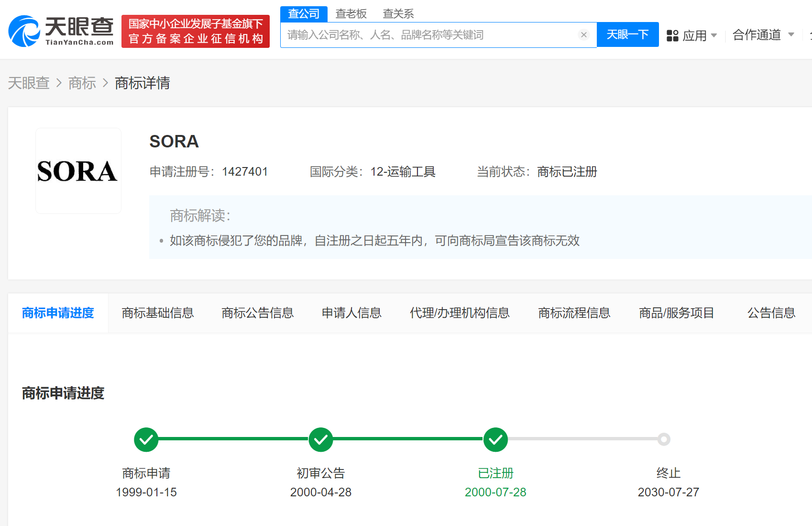Click the 商标申请 green checkmark step
This screenshot has width=812, height=526.
[x=146, y=439]
